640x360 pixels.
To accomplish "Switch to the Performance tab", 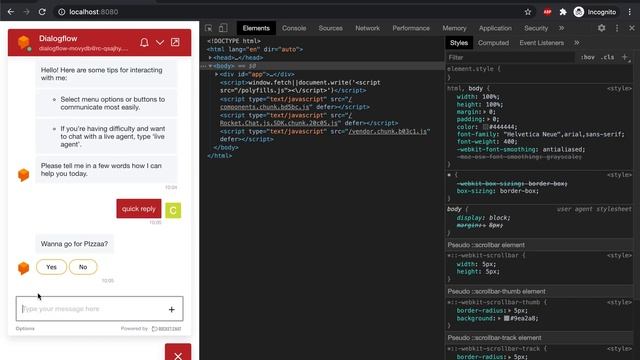I will pos(411,28).
